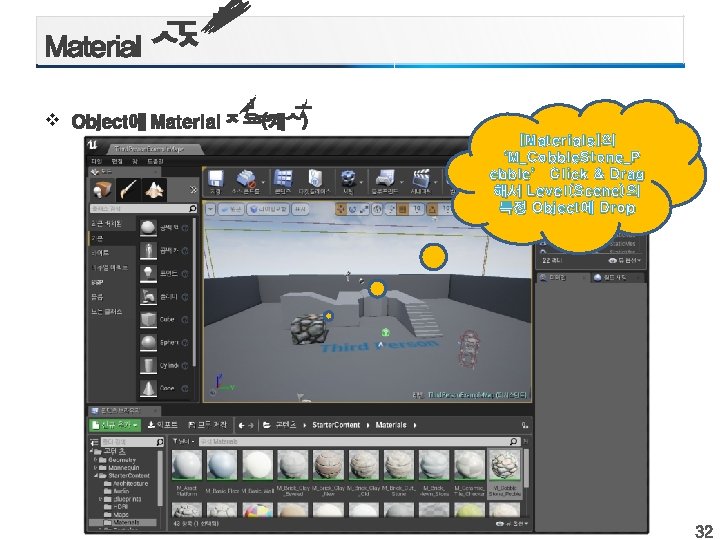Select the Landscape mode icon
Viewport: 720px width, 540px height.
point(155,189)
